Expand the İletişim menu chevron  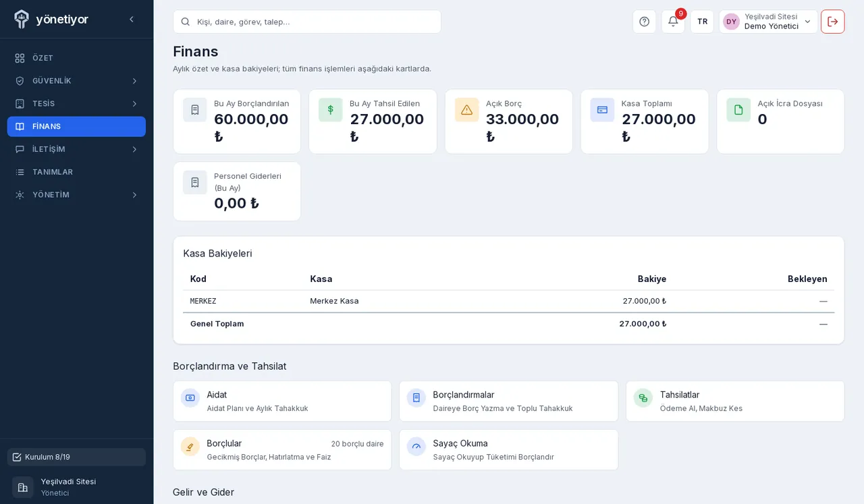(x=134, y=149)
